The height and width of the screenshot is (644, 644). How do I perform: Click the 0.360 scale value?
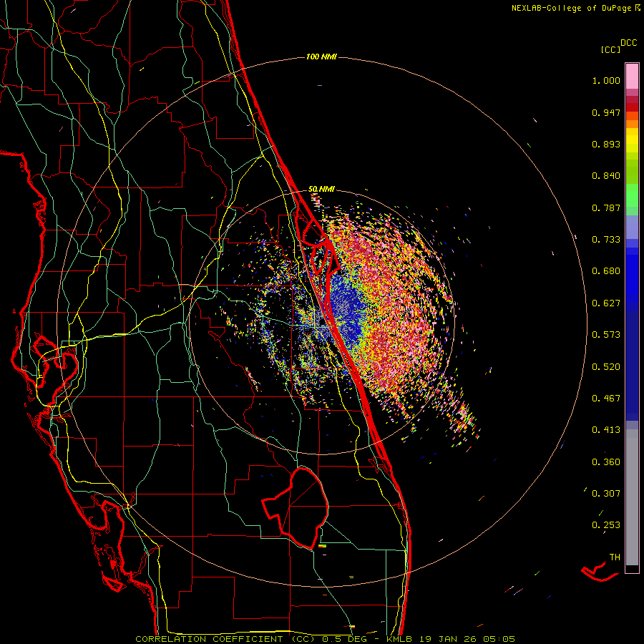tap(606, 462)
